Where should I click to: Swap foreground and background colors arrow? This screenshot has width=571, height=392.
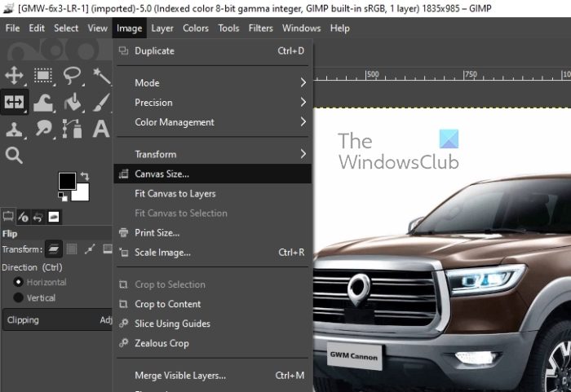click(85, 177)
